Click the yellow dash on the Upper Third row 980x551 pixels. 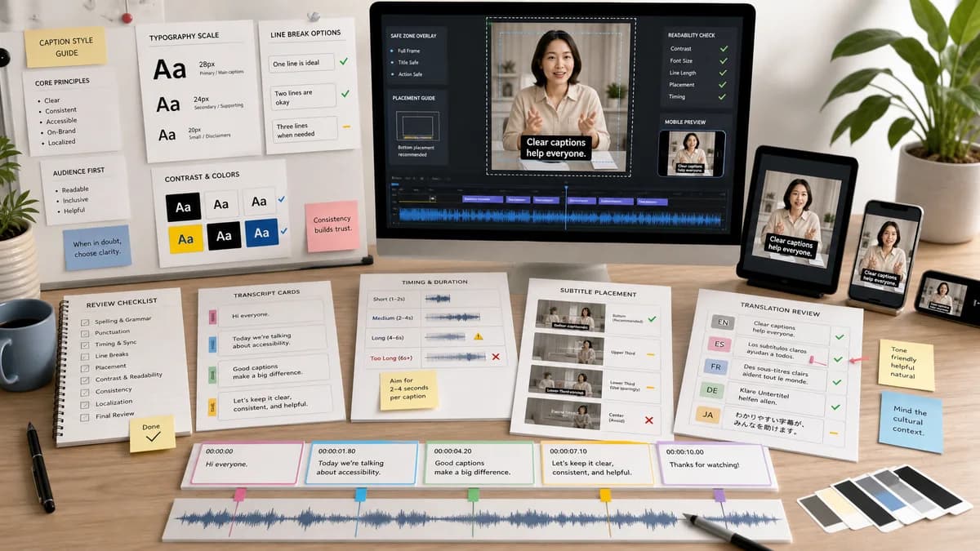click(x=651, y=354)
